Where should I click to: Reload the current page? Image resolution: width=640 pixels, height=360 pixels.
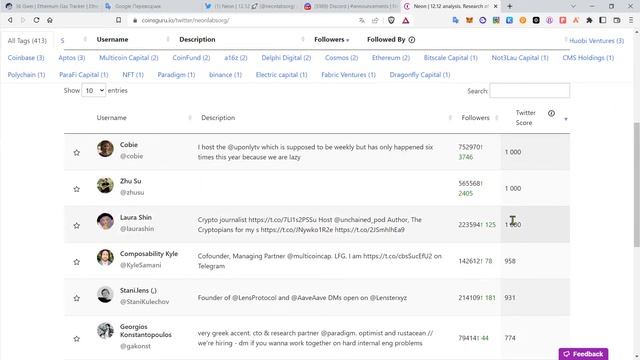coord(36,20)
